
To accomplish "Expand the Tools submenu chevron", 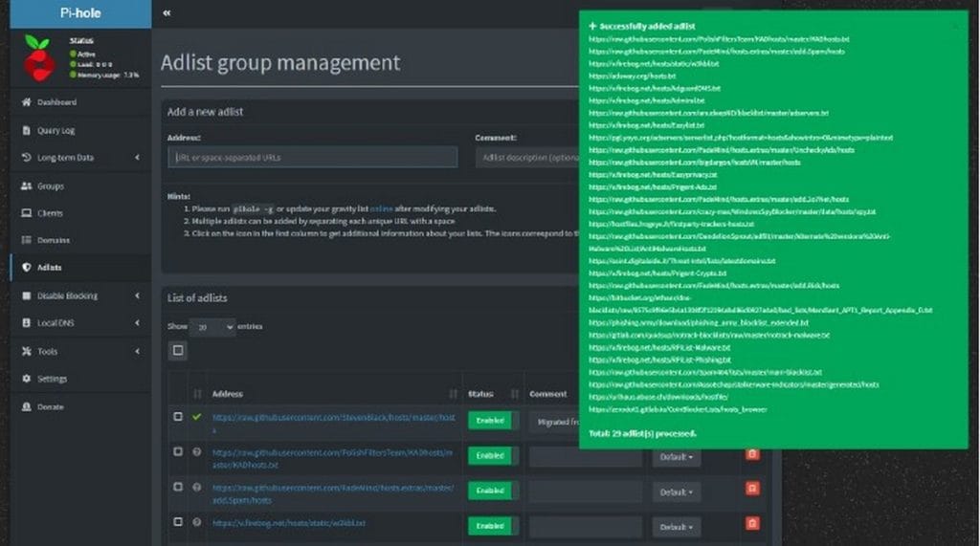I will click(x=138, y=351).
